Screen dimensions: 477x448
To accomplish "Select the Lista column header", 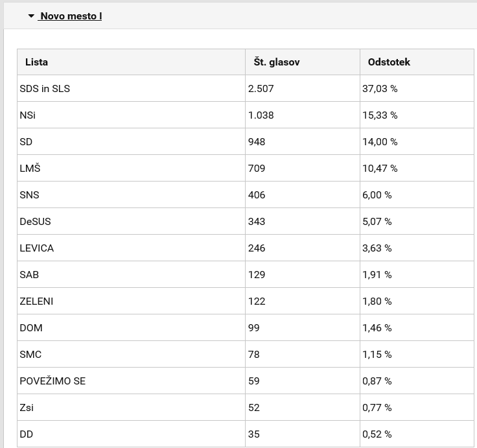I will 132,62.
